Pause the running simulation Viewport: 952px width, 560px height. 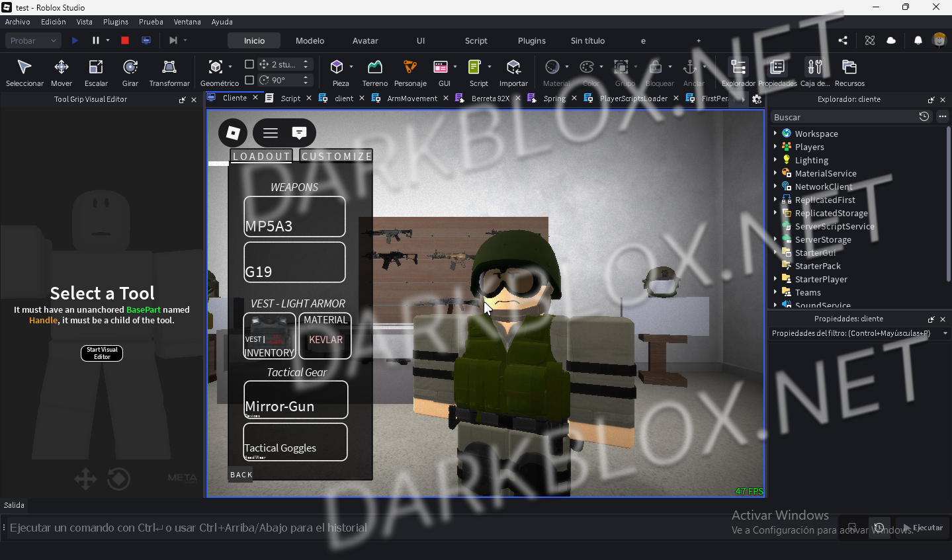(96, 40)
